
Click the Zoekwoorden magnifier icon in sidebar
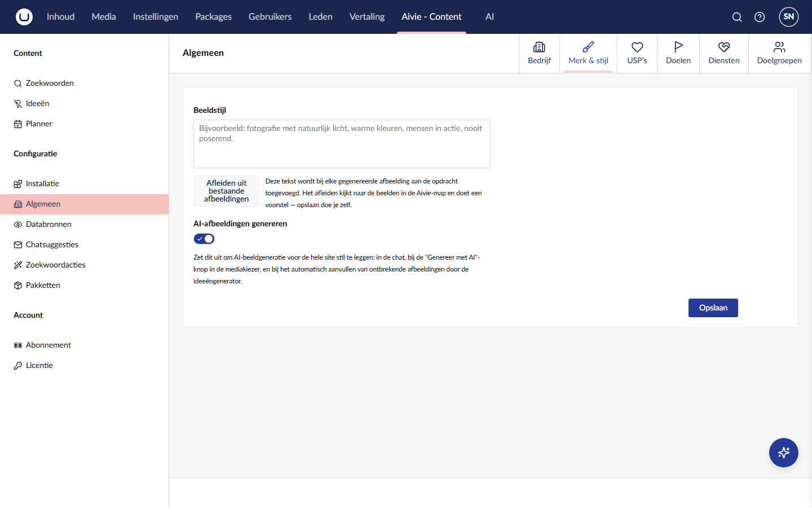tap(18, 84)
